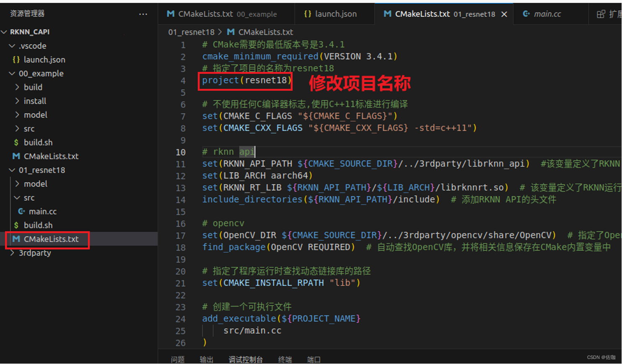
Task: Expand the model folder under 00_example
Action: pyautogui.click(x=17, y=115)
